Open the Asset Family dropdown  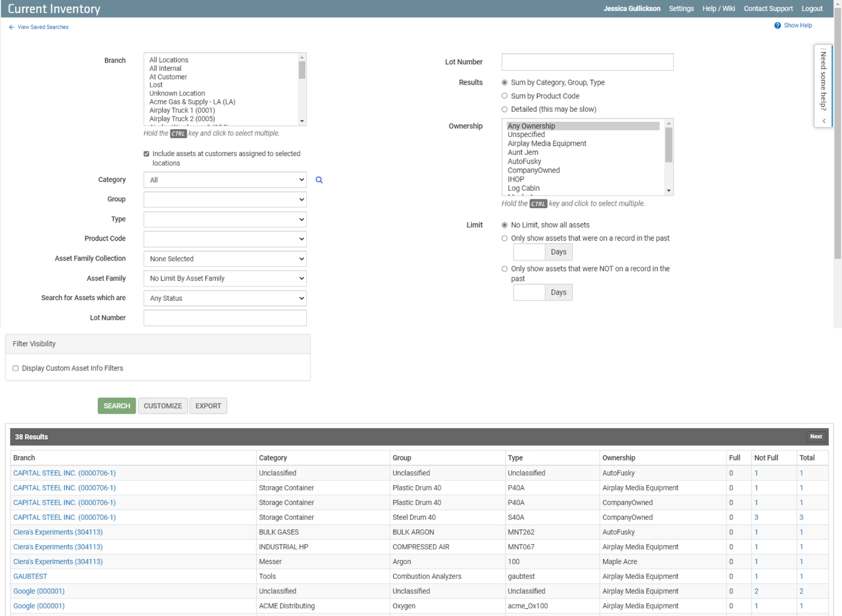pos(225,278)
